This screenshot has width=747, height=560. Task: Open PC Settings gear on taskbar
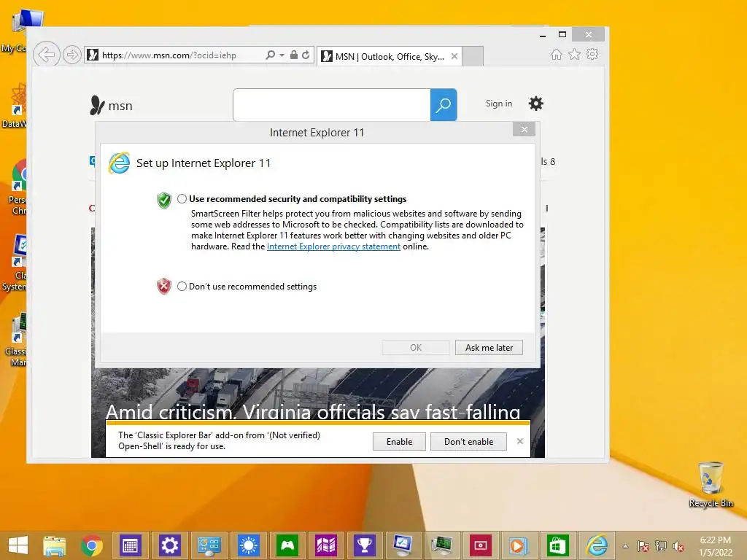pyautogui.click(x=169, y=545)
